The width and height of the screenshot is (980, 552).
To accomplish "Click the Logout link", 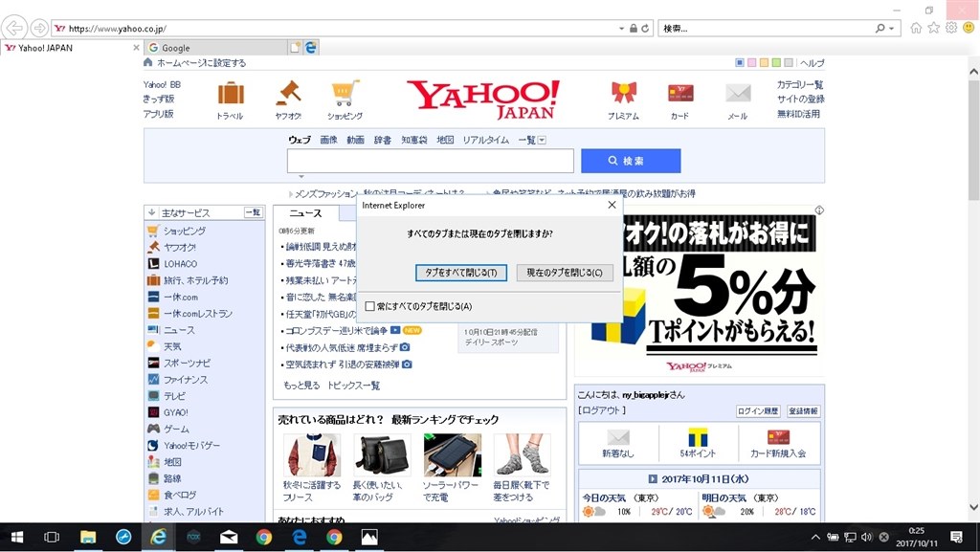I will (601, 410).
